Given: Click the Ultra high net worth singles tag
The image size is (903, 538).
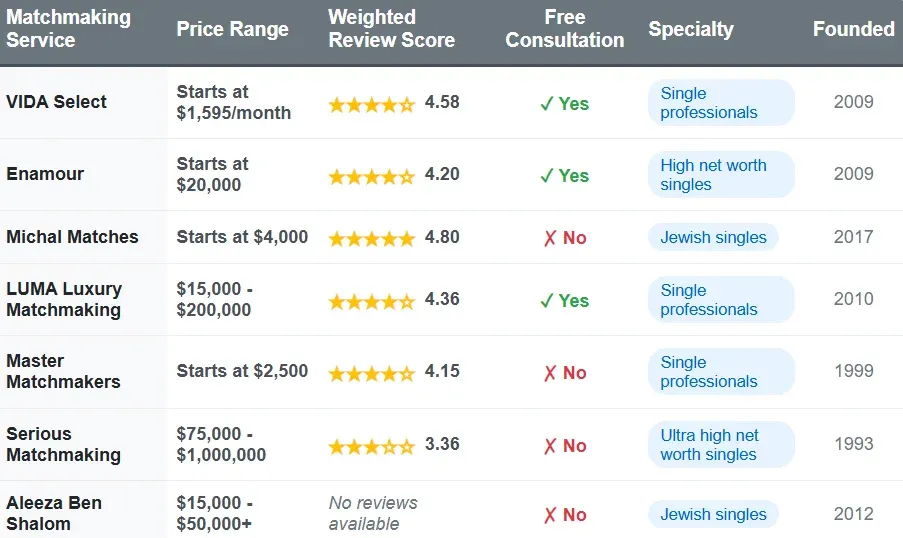Looking at the screenshot, I should coord(720,445).
